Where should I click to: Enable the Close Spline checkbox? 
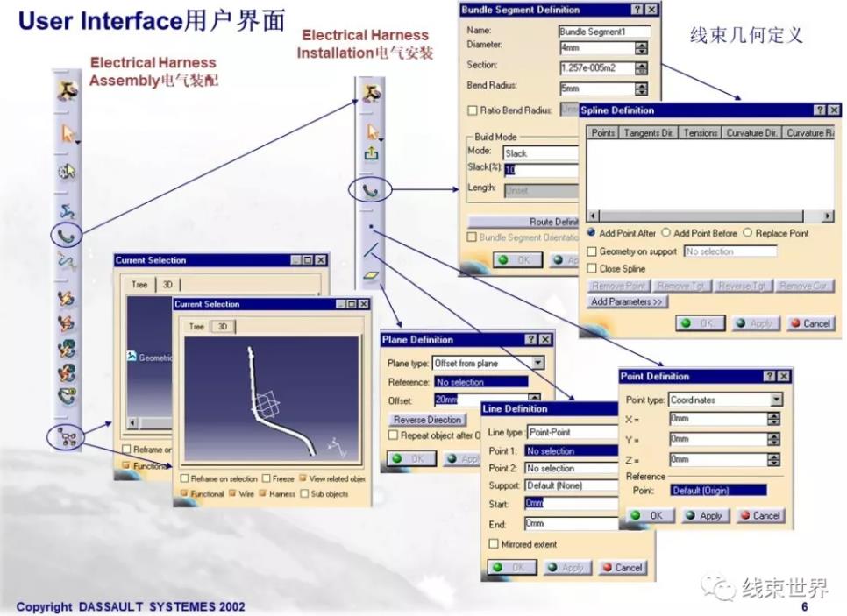click(592, 269)
